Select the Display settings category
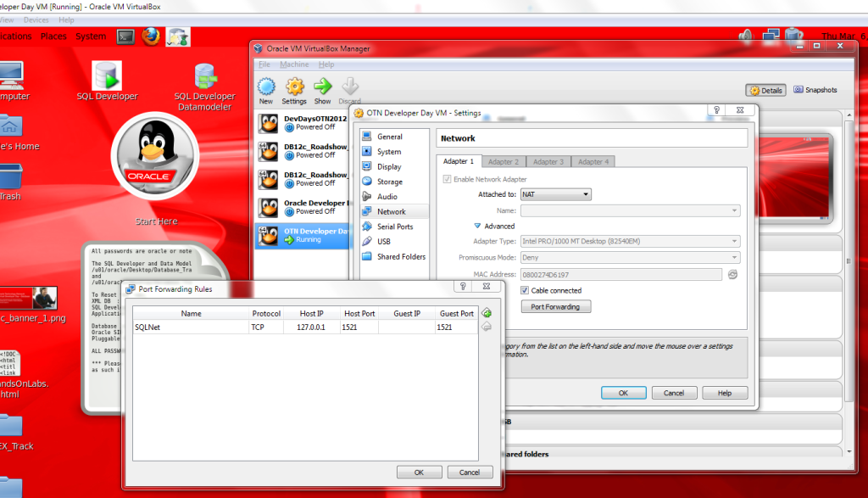This screenshot has height=498, width=868. (393, 166)
